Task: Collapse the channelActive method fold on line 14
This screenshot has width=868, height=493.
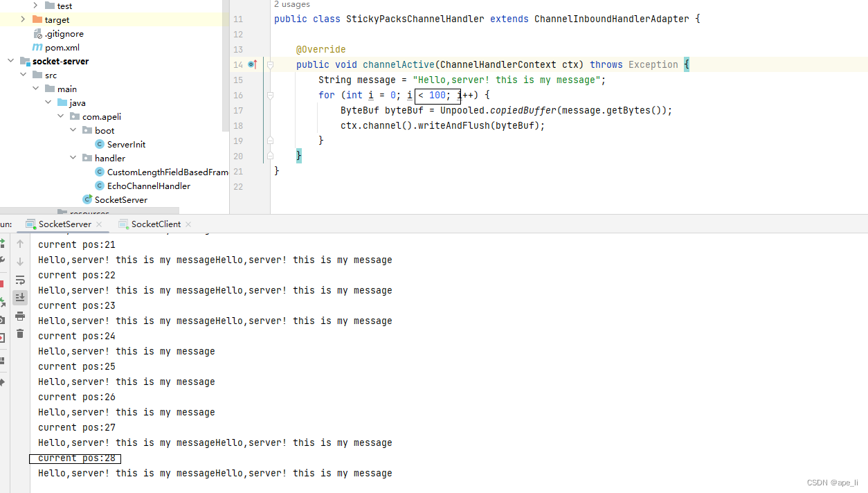Action: [270, 64]
